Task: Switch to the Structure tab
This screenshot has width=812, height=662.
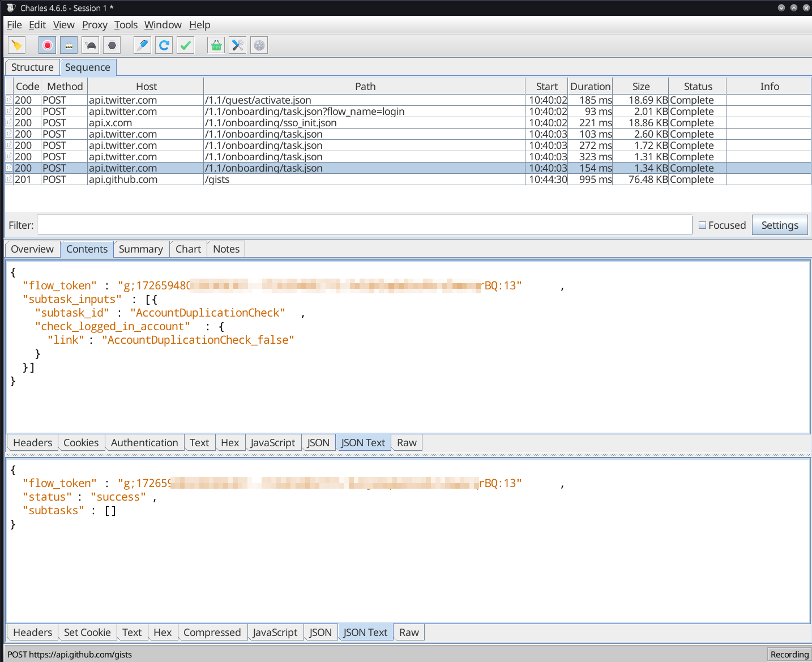Action: [32, 67]
